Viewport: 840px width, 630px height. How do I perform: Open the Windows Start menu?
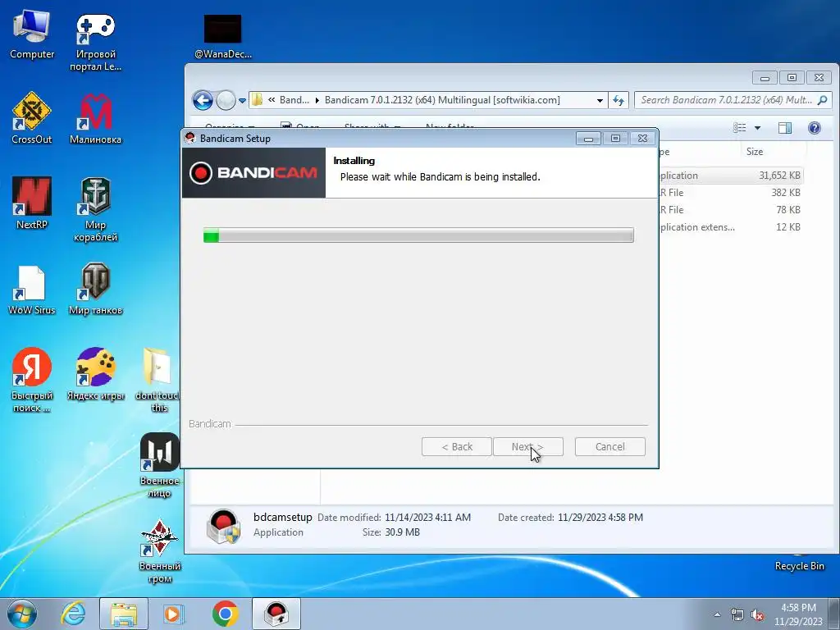22,614
